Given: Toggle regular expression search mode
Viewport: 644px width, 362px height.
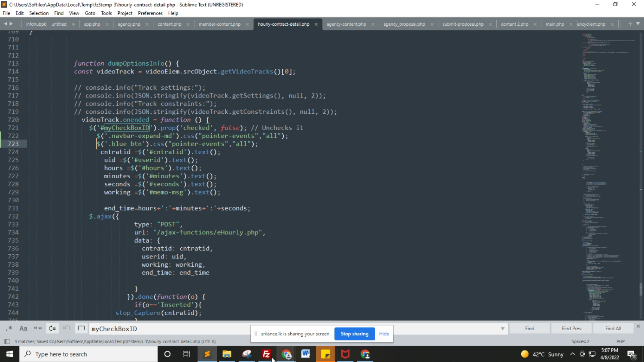Looking at the screenshot, I should [9, 329].
